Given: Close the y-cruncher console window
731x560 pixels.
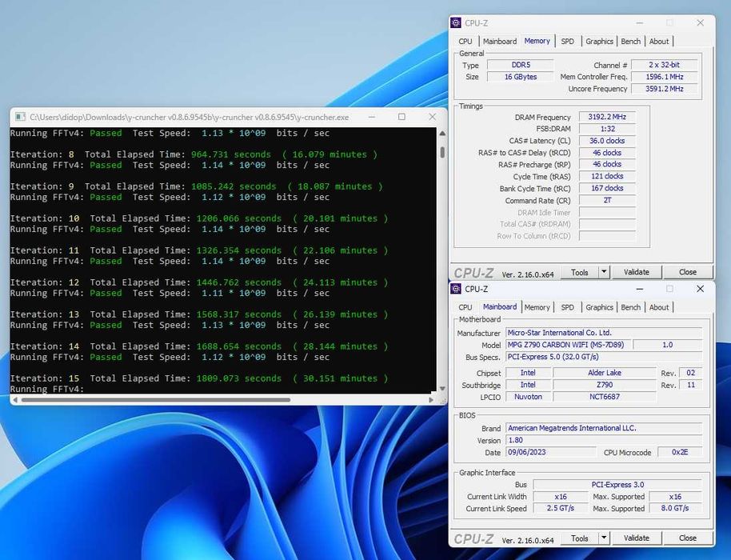Looking at the screenshot, I should point(432,117).
